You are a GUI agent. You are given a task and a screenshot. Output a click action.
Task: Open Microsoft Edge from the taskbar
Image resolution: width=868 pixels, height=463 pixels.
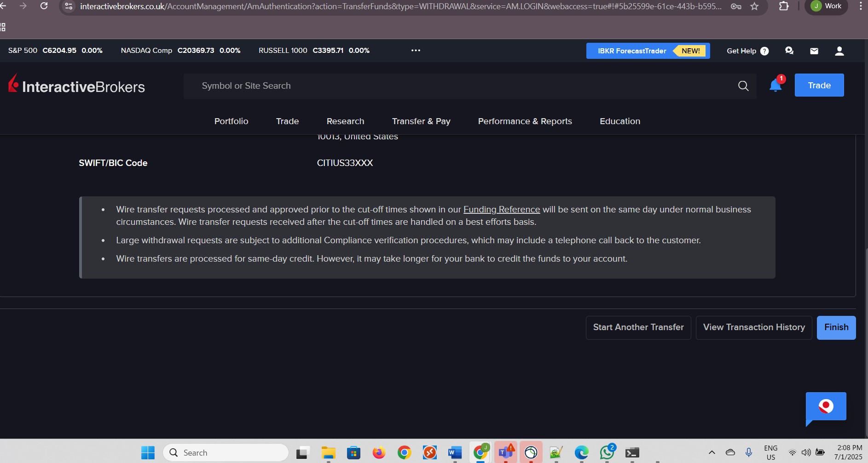(x=582, y=453)
